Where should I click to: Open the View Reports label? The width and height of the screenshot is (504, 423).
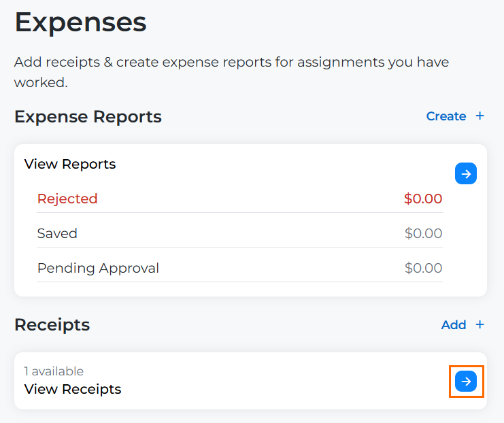(x=70, y=164)
